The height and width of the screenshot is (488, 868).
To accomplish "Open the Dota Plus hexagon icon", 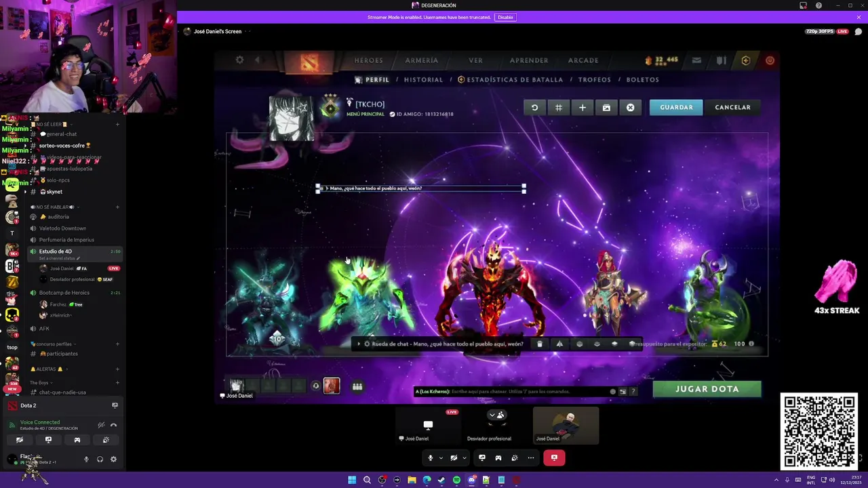I will (746, 60).
